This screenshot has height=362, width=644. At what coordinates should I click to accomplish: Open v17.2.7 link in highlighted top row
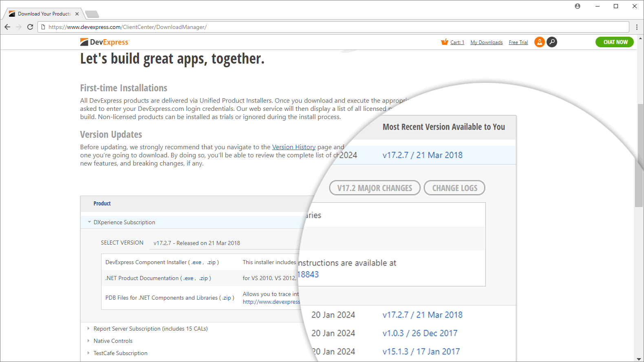click(422, 155)
